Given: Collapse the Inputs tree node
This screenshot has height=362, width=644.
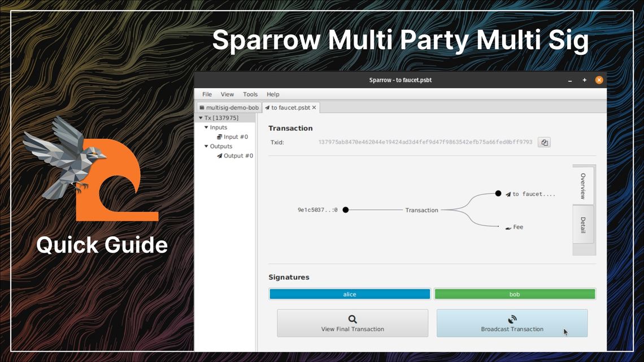Looking at the screenshot, I should tap(206, 127).
